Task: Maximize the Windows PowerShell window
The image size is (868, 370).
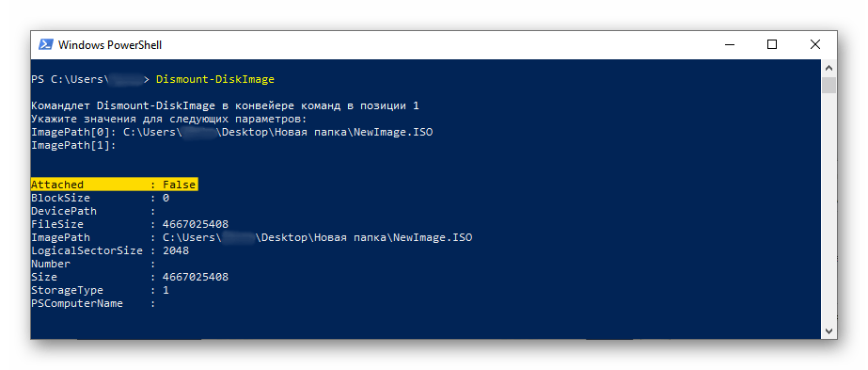Action: point(772,45)
